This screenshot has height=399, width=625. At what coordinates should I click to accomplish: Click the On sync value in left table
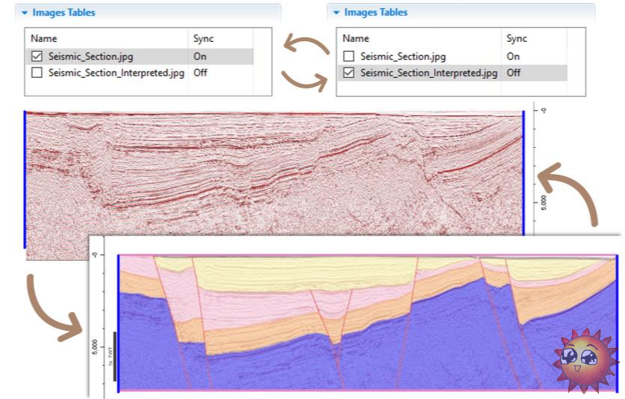coord(200,57)
